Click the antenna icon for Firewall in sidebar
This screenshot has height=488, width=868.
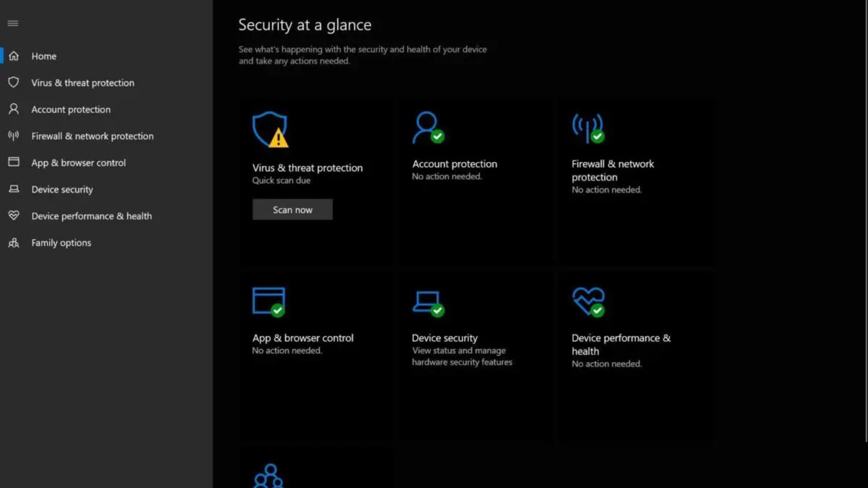click(x=14, y=136)
